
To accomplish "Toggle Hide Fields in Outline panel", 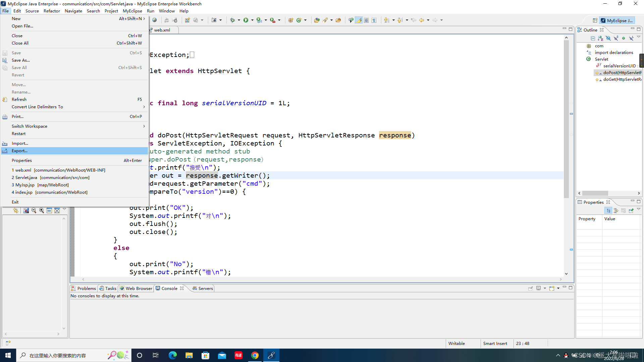I will click(608, 38).
